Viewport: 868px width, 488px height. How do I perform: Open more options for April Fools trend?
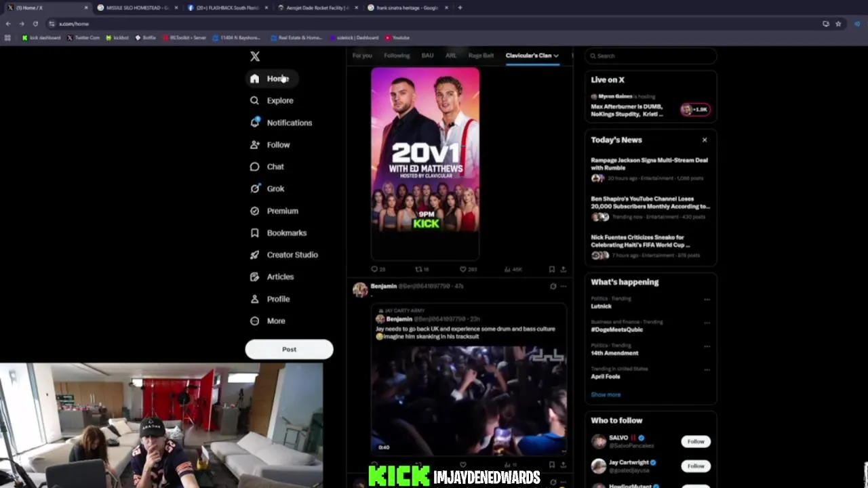[707, 370]
